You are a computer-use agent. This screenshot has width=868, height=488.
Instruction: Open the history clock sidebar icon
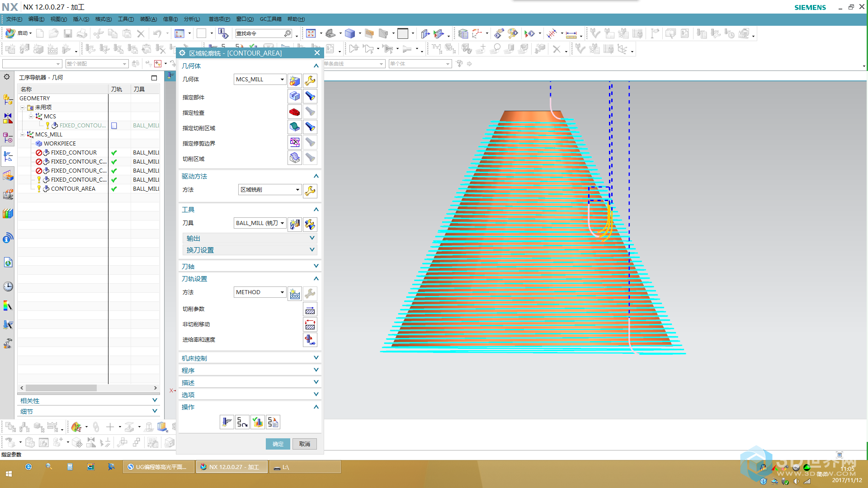(8, 286)
